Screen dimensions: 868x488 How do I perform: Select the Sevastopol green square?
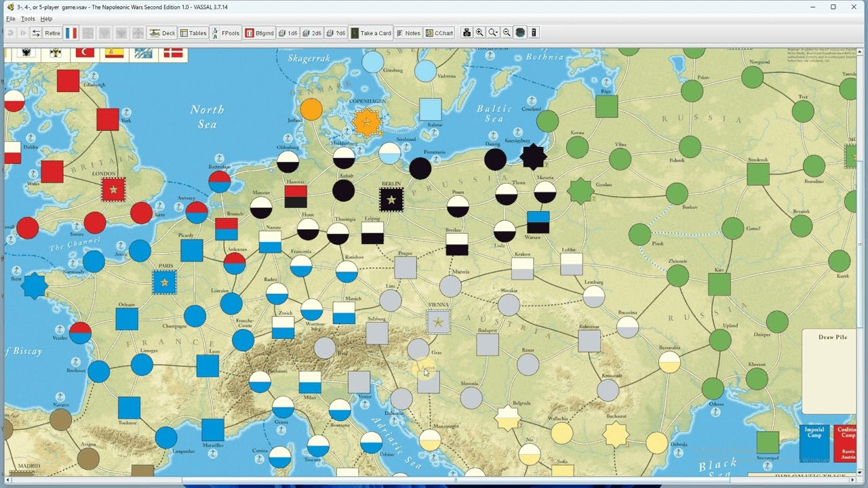(768, 442)
